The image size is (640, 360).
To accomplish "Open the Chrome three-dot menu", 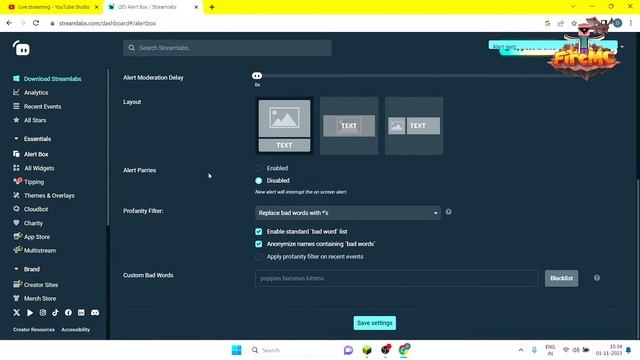I will (631, 23).
